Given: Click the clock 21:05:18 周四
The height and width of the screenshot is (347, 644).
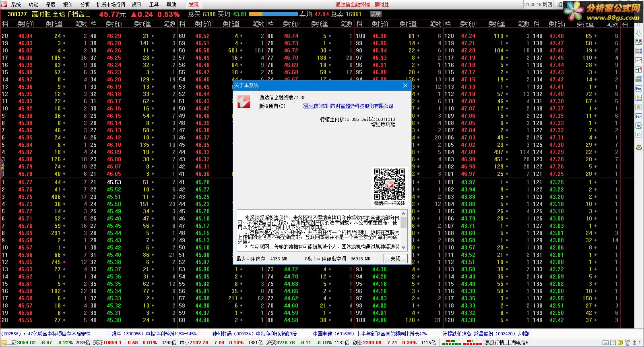Looking at the screenshot, I should click(538, 4).
